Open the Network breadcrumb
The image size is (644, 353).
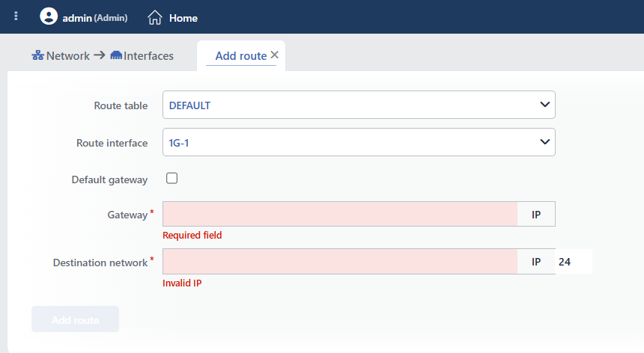coord(67,56)
